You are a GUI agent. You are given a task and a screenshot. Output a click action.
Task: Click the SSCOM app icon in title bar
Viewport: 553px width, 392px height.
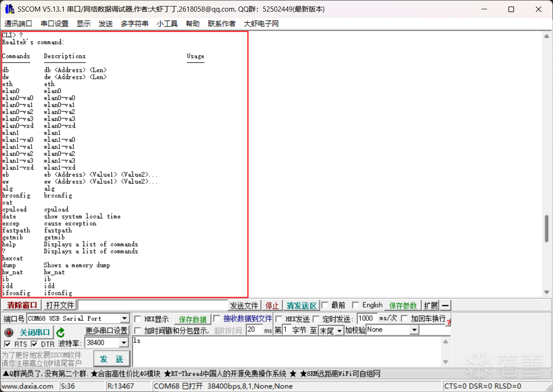[x=9, y=9]
